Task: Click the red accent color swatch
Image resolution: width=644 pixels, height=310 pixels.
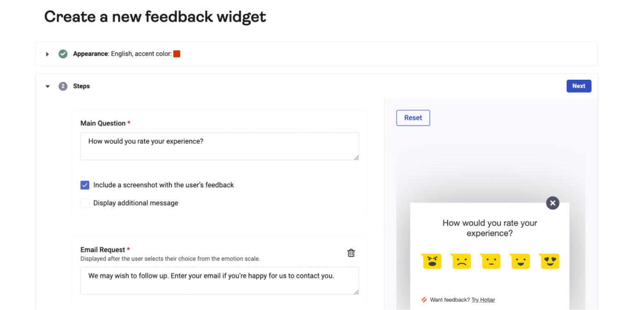Action: coord(177,53)
